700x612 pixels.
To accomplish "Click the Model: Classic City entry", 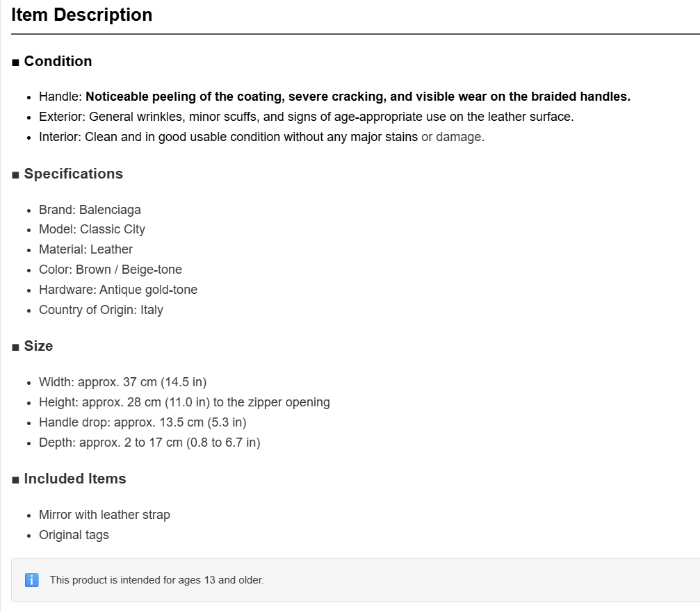I will pos(92,229).
